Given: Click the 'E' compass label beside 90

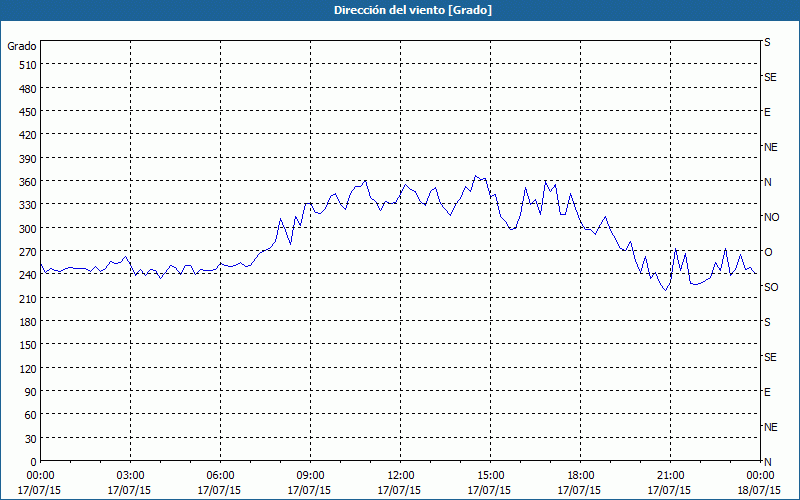Looking at the screenshot, I should pyautogui.click(x=767, y=392).
